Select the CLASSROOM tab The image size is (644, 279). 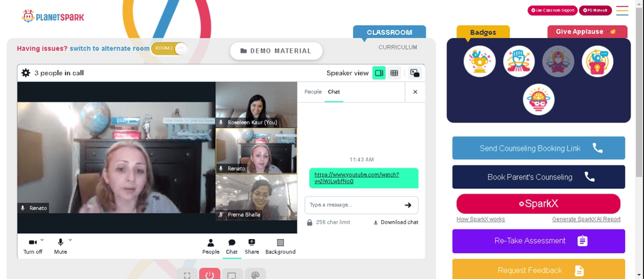[x=390, y=32]
